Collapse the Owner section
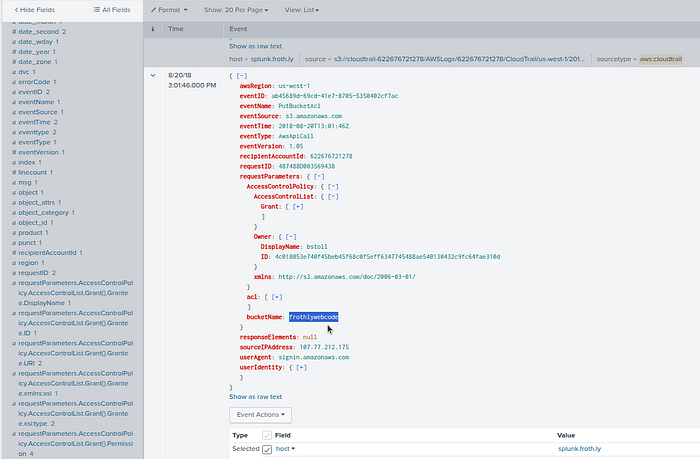Image resolution: width=700 pixels, height=459 pixels. pos(291,237)
